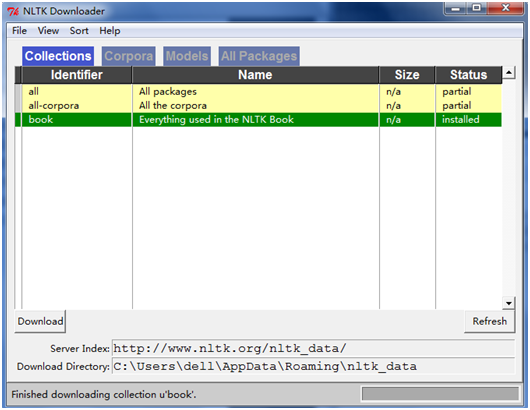
Task: Click the scroll up arrow of the list
Action: [509, 72]
